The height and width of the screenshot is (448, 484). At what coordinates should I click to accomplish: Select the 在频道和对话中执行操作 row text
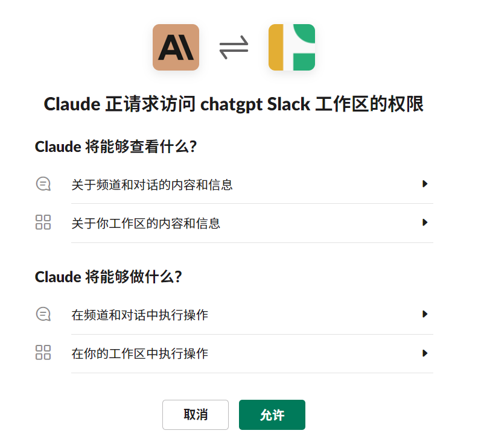pyautogui.click(x=140, y=315)
